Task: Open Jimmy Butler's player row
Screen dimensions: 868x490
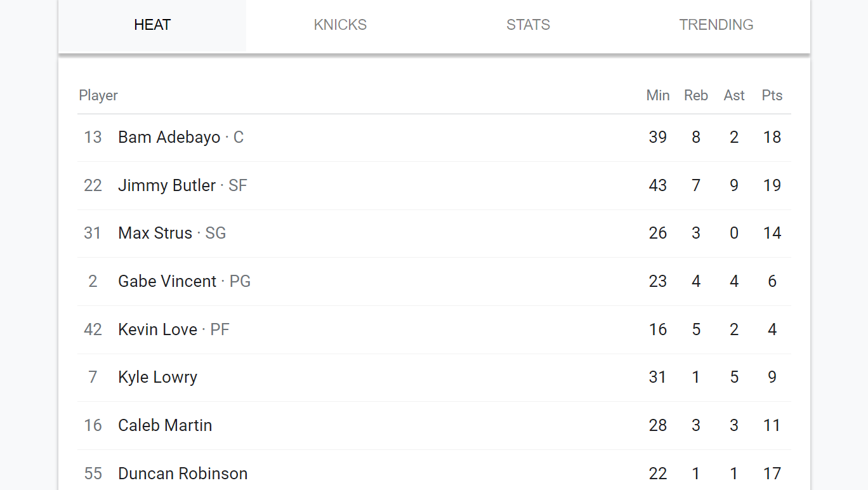Action: click(x=167, y=186)
